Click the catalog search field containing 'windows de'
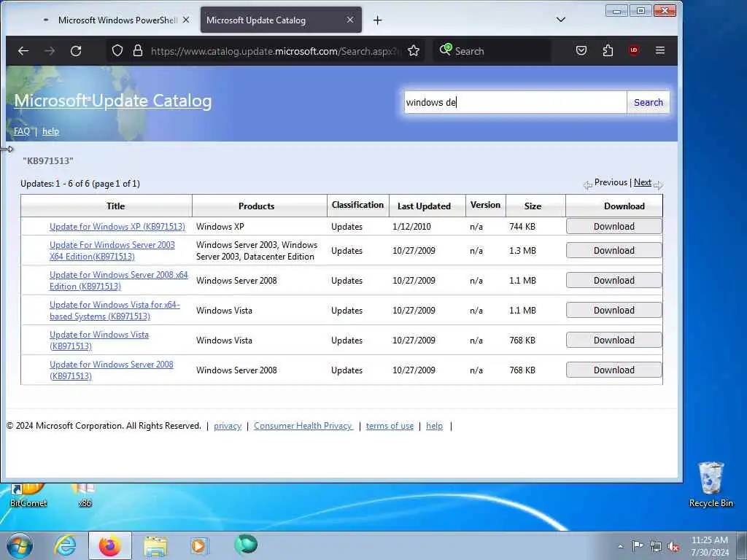The width and height of the screenshot is (747, 560). coord(515,102)
